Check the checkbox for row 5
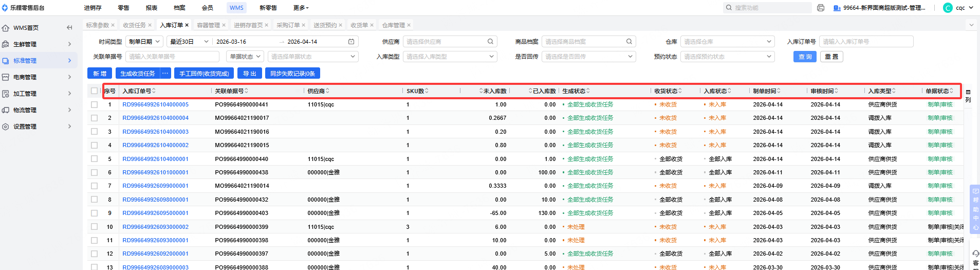 [94, 159]
